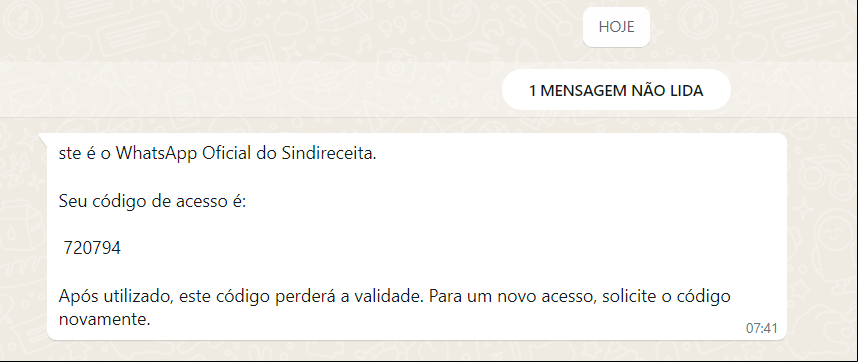Click the message bubble's top-left tail
858x362 pixels.
point(43,138)
